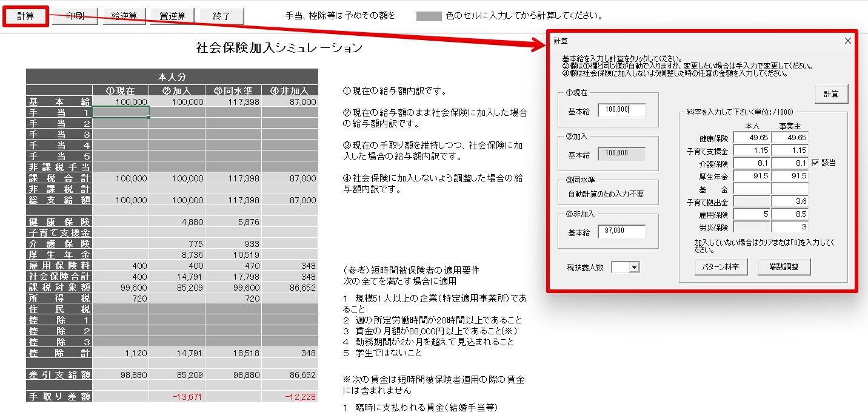Select the 手当1 cell under ①現在
The height and width of the screenshot is (412, 868).
(x=121, y=112)
